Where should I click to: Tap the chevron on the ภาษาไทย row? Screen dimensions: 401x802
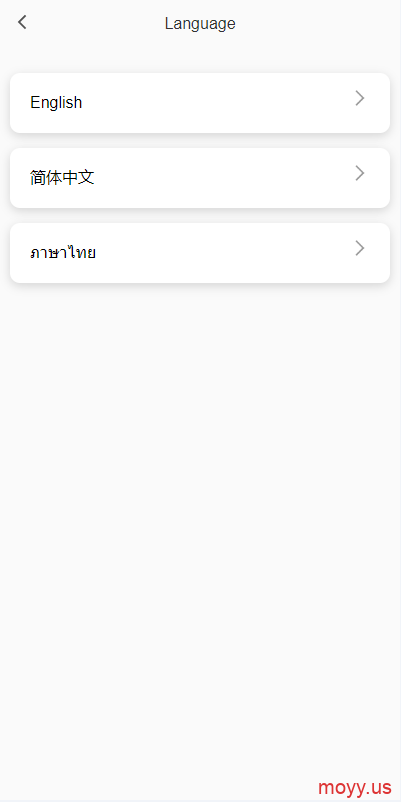pos(360,249)
